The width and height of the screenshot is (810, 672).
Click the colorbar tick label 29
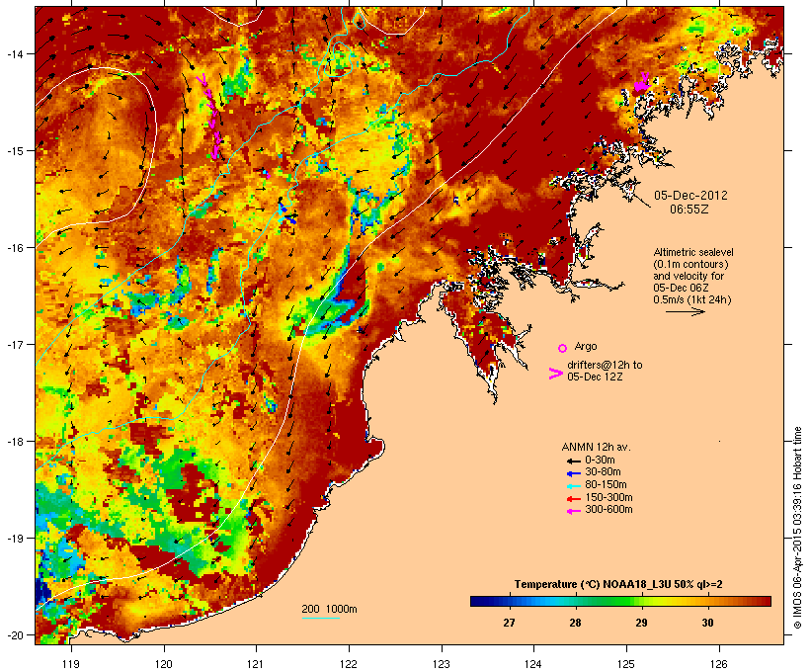pos(641,623)
